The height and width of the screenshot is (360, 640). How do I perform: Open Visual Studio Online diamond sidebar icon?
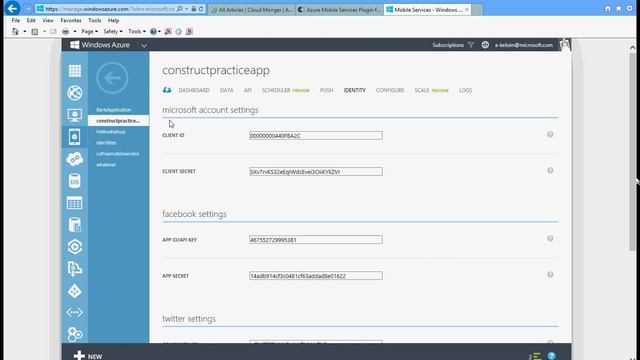75,291
